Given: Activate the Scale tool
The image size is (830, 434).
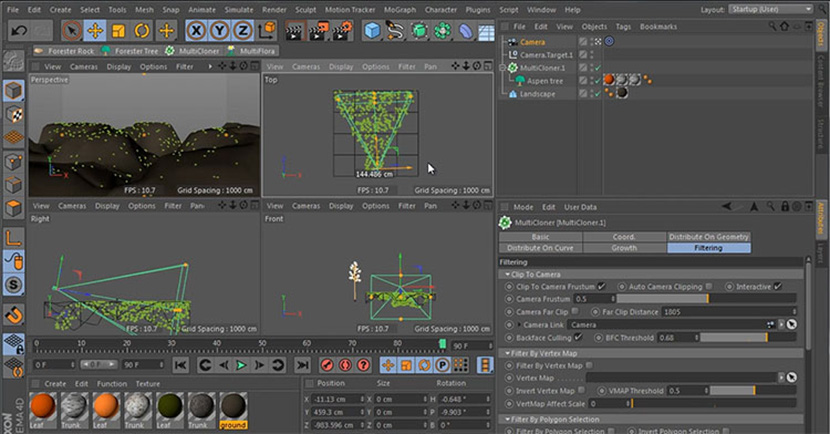Looking at the screenshot, I should [x=118, y=31].
